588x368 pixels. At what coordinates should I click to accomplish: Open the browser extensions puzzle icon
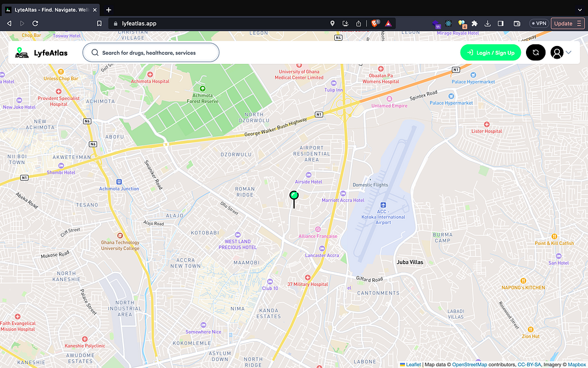[x=475, y=24]
